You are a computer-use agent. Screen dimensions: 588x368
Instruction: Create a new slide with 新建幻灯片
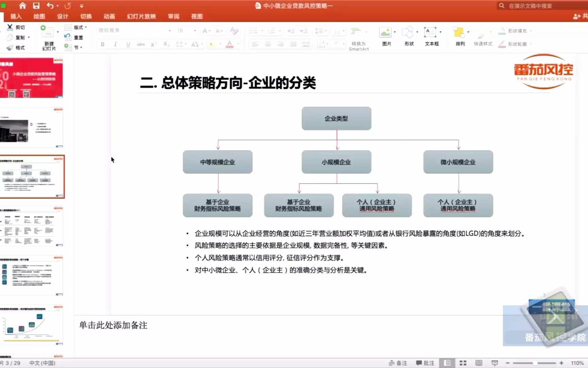(48, 38)
